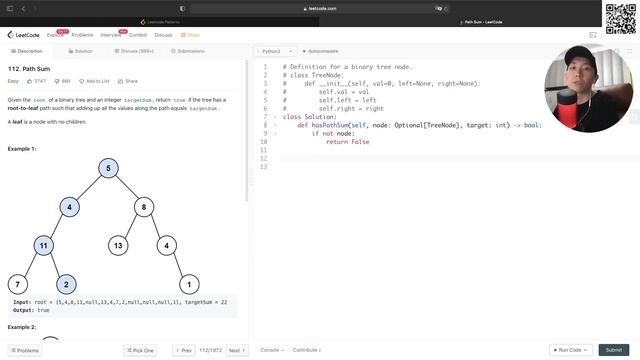Click tree node 5 in Example 1
The width and height of the screenshot is (640, 360).
(x=108, y=168)
